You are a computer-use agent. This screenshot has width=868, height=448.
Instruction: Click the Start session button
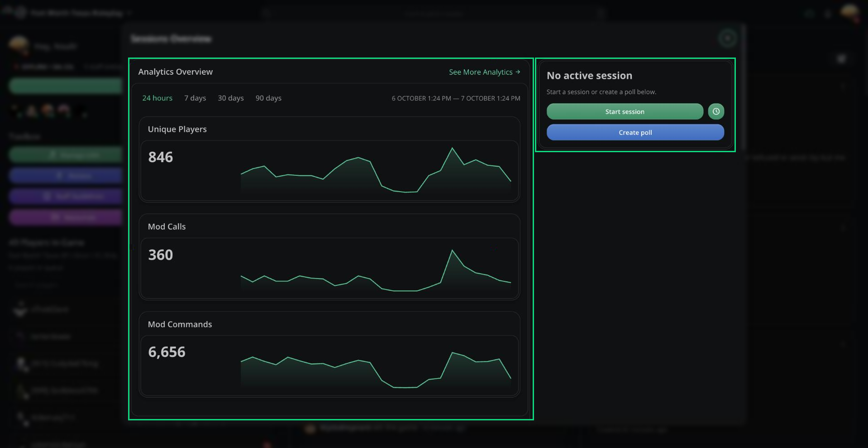[x=625, y=111]
